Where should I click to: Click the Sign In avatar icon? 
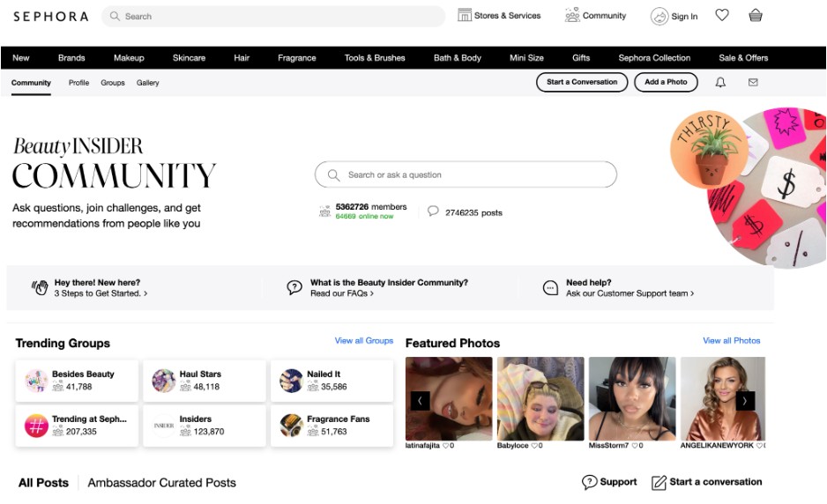pos(659,17)
